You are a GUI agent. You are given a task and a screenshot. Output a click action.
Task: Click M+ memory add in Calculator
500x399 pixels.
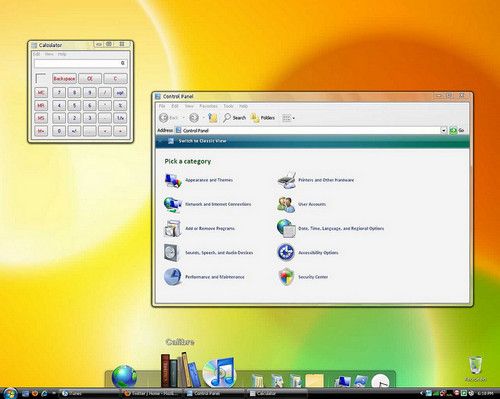point(41,131)
